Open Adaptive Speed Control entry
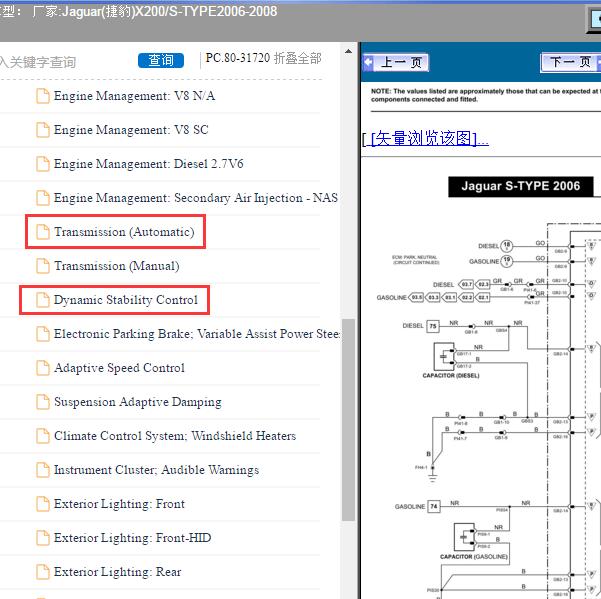Screen dimensions: 601x599 pos(119,368)
